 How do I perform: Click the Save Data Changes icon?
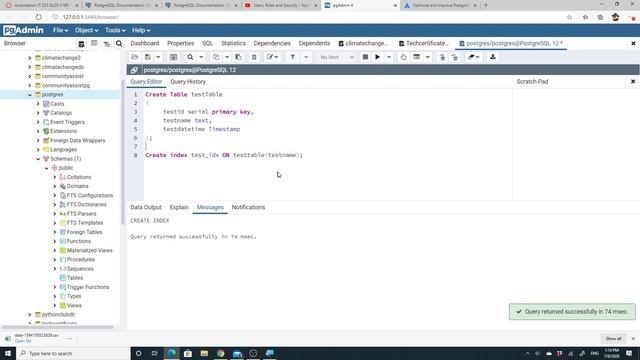point(173,57)
